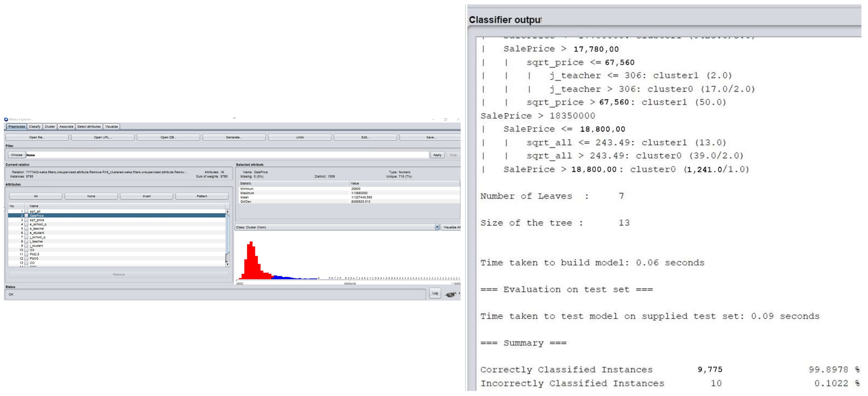Enable the PM2.5 attribute checkbox

click(x=26, y=254)
